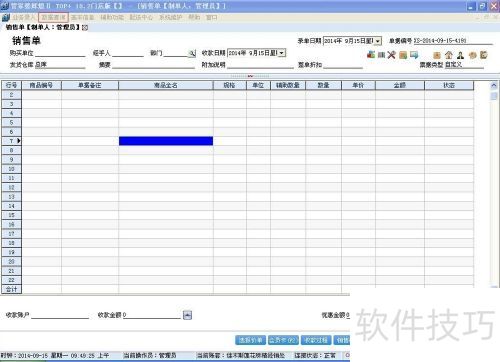
Task: Open the 业务录入 menu
Action: click(24, 17)
